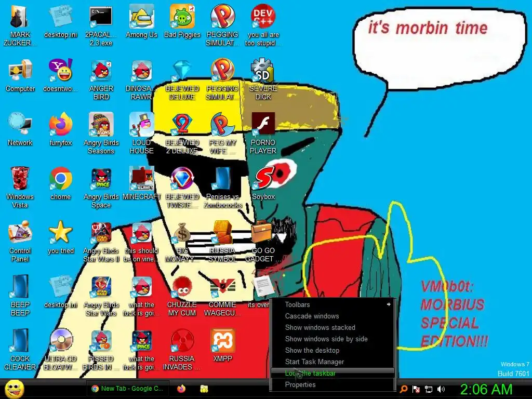The width and height of the screenshot is (532, 399).
Task: Select the ULTRA CD BLOATW disc icon
Action: pyautogui.click(x=61, y=350)
